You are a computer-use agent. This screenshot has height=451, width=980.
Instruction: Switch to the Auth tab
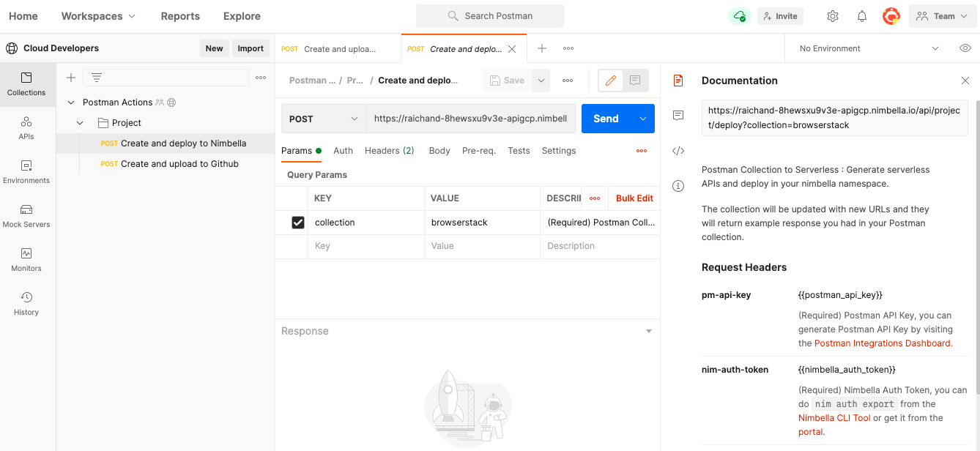343,151
